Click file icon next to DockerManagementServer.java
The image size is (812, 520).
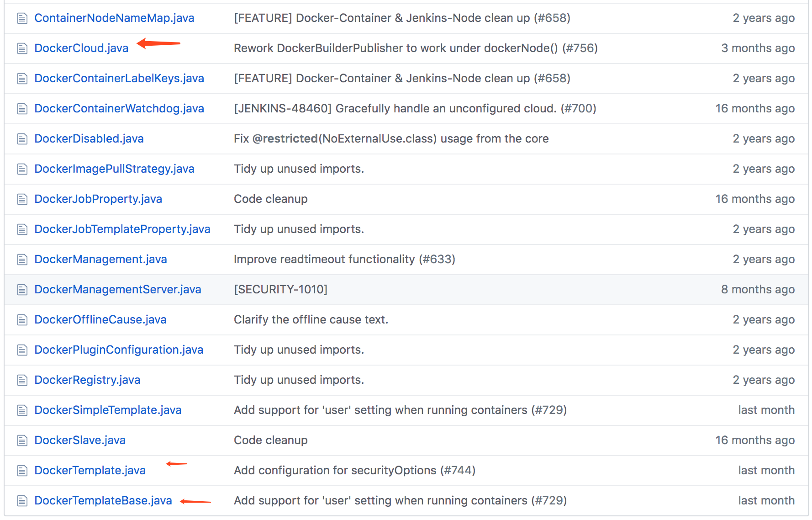coord(22,290)
